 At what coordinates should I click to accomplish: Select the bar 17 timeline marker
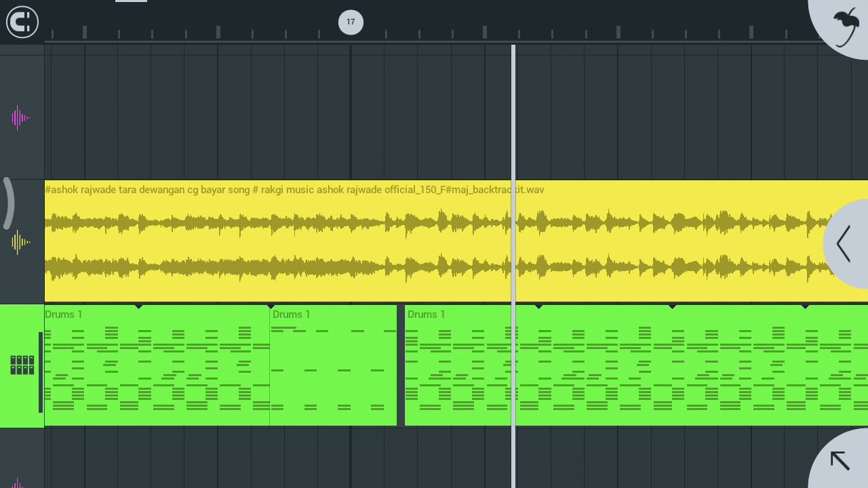(351, 22)
